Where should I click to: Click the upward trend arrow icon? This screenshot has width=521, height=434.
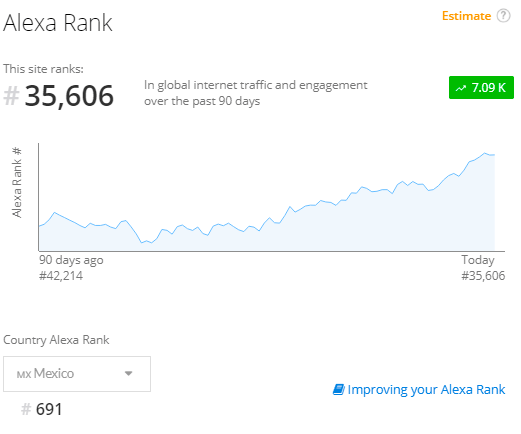click(x=461, y=88)
